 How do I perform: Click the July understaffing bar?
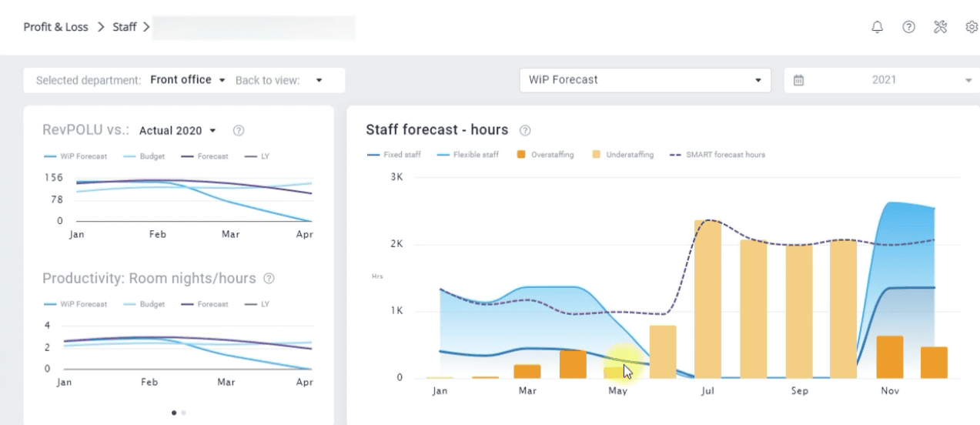coord(707,300)
